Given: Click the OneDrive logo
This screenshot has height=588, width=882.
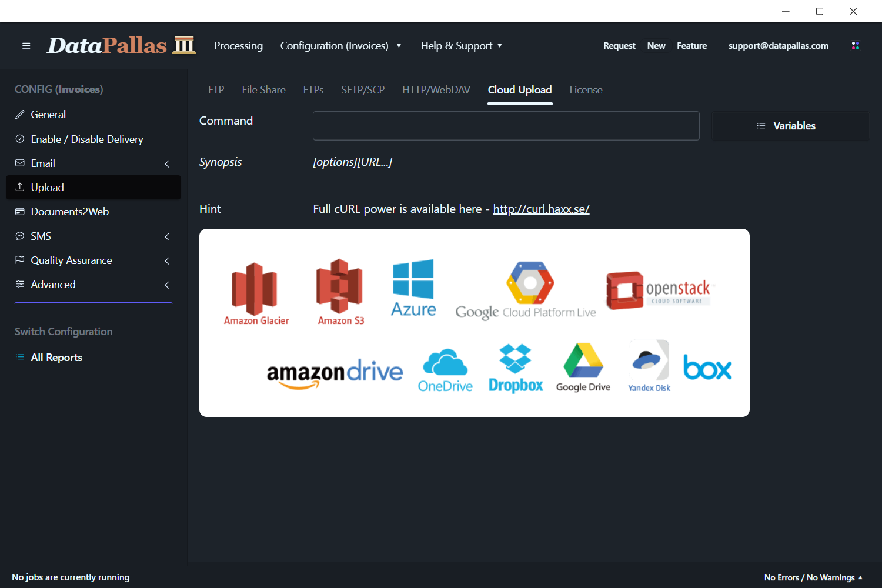Looking at the screenshot, I should point(445,370).
